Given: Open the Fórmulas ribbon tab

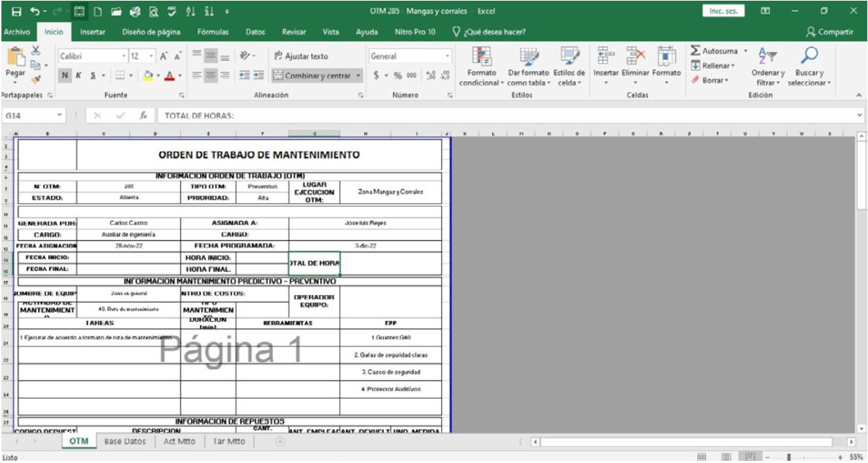Looking at the screenshot, I should pos(212,32).
